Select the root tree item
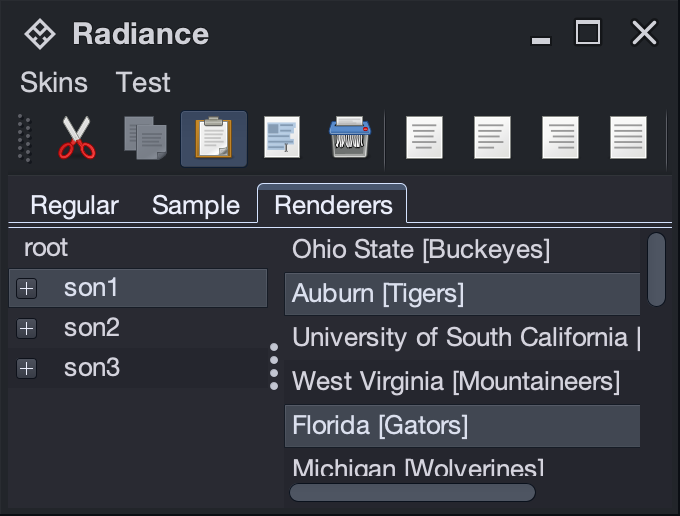Image resolution: width=680 pixels, height=516 pixels. click(x=46, y=248)
